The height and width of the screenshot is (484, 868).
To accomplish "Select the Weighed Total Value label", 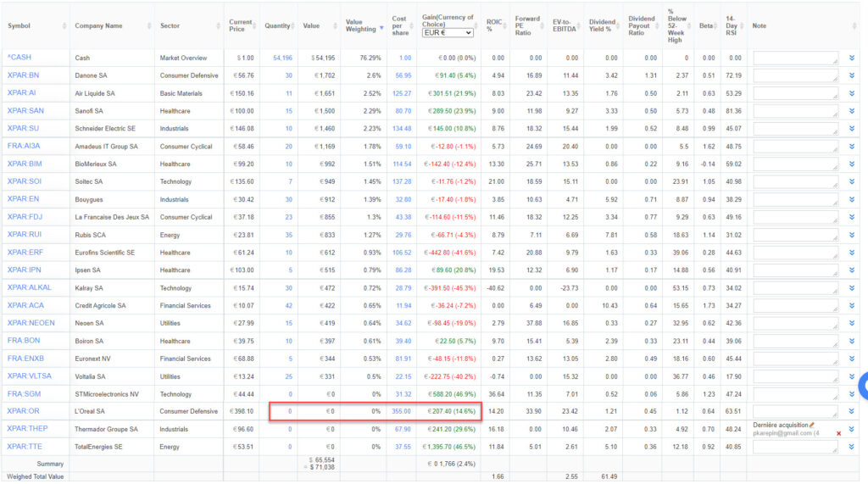I will [x=35, y=477].
